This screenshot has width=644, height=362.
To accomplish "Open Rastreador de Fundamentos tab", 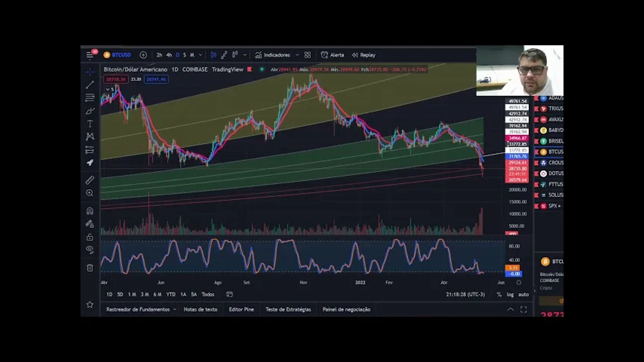I will (138, 309).
